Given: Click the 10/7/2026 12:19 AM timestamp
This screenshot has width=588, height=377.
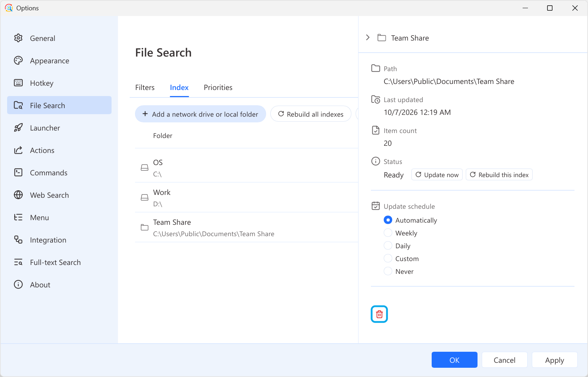Looking at the screenshot, I should point(417,112).
